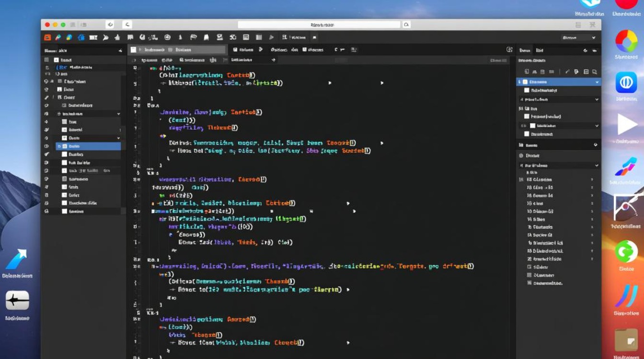Click the gray play arrow in the top toolbar
The height and width of the screenshot is (359, 644).
(271, 37)
